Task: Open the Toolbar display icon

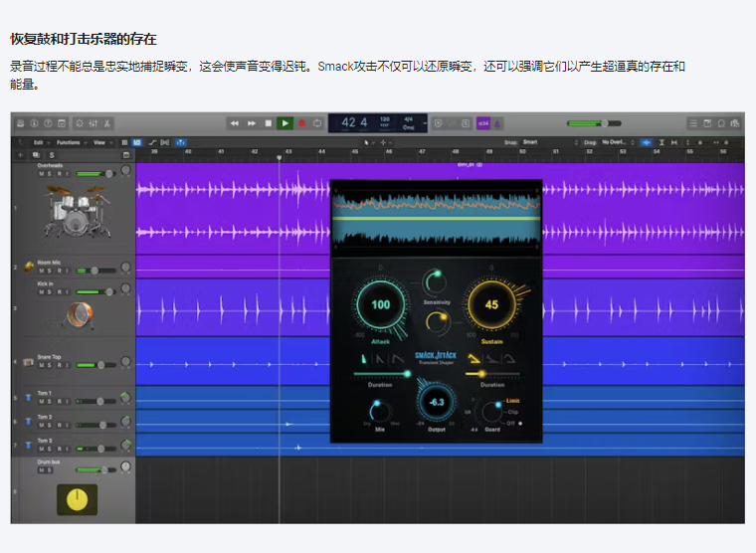Action: tap(62, 123)
